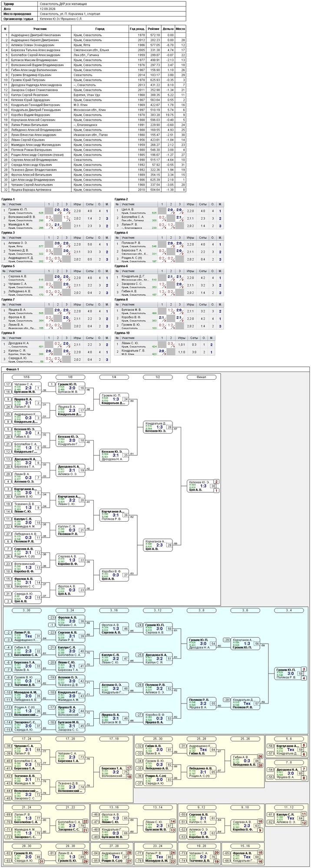Click participant 'Цеп Александр Владимирович'
This screenshot has width=311, height=868.
36,180
